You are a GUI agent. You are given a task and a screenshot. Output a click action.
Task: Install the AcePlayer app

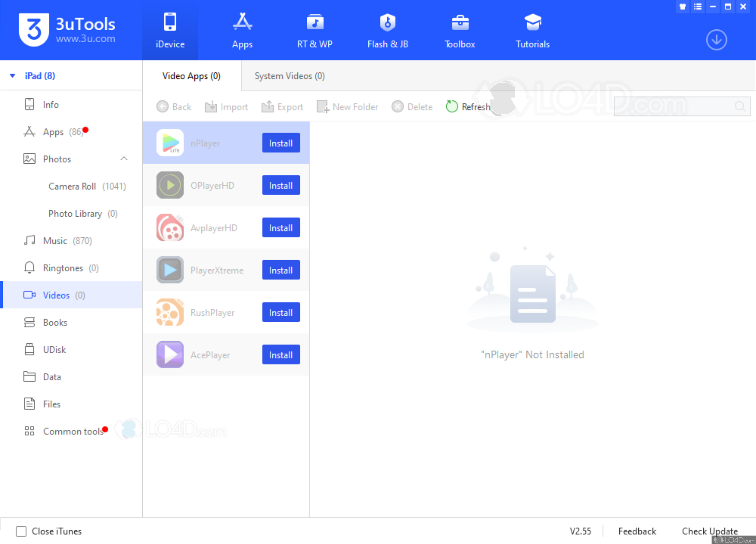tap(281, 355)
